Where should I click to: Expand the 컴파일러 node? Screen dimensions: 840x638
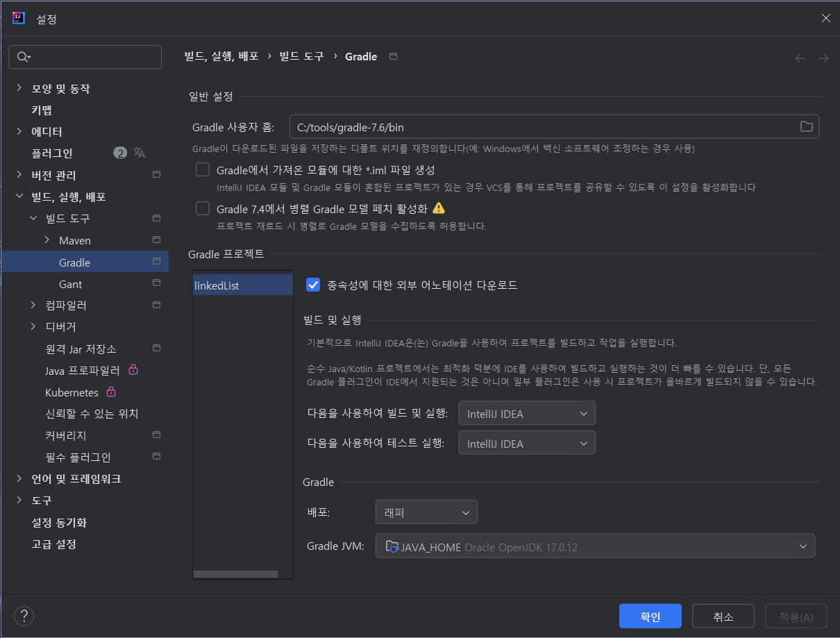33,305
